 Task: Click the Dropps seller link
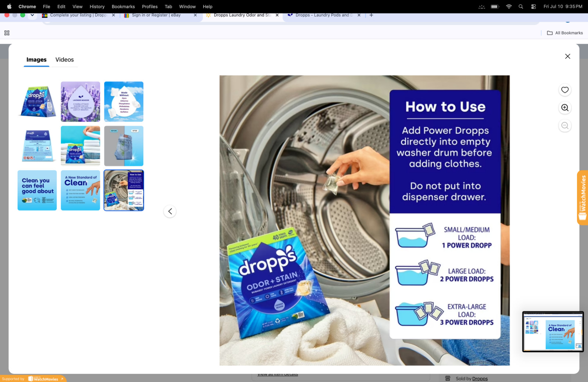click(480, 379)
